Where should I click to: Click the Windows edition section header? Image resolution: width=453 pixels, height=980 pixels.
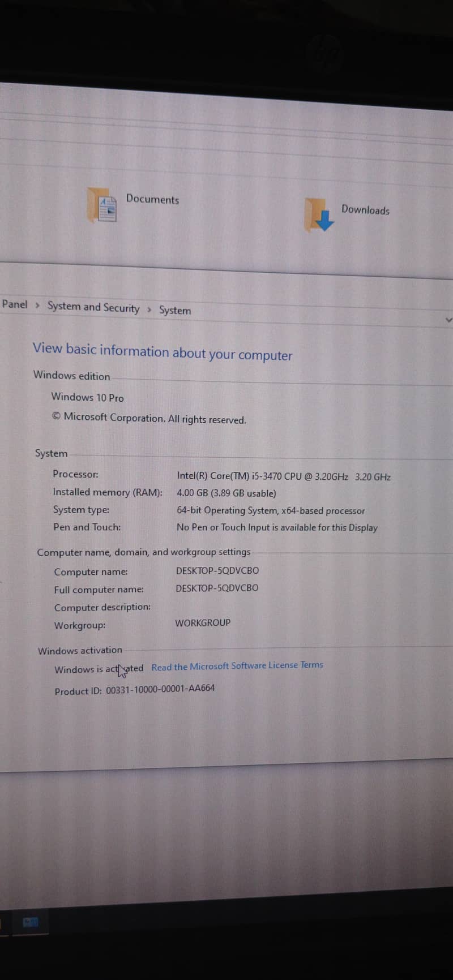71,376
